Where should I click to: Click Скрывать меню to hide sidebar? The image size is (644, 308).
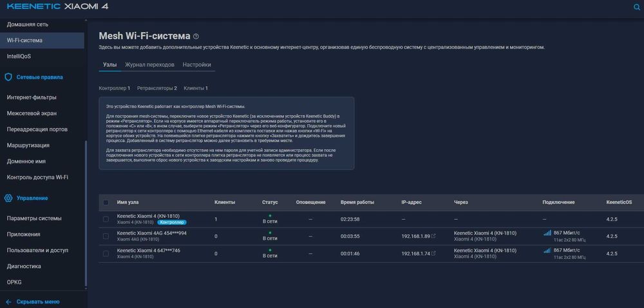[38, 302]
